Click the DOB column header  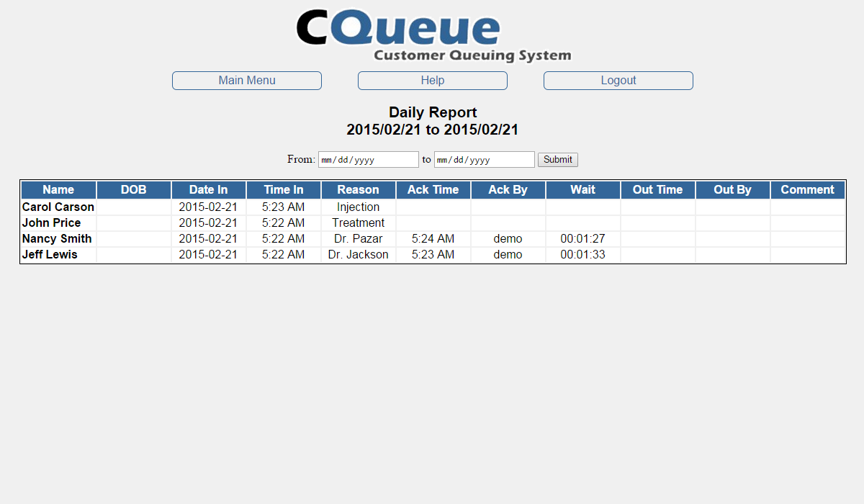(x=133, y=190)
